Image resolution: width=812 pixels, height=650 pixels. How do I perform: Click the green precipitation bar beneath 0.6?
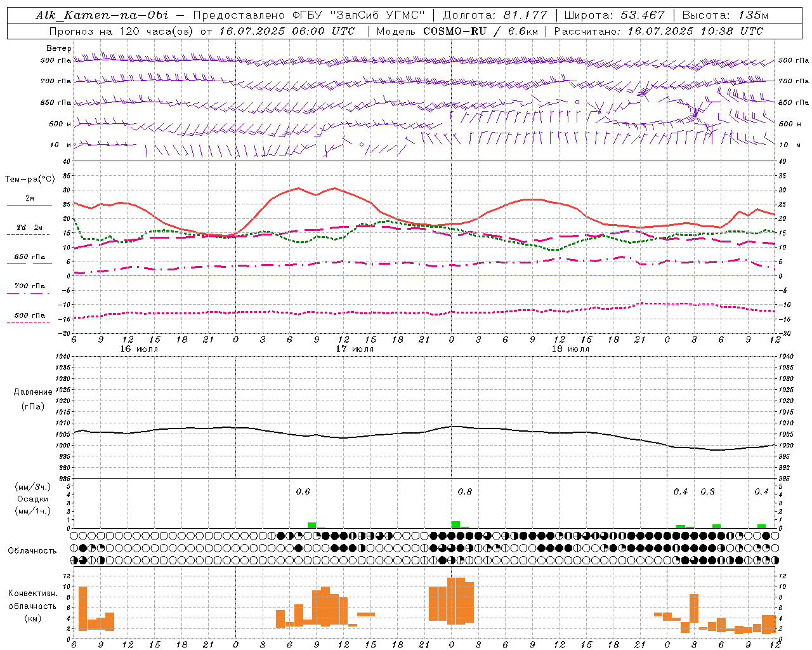tap(311, 526)
